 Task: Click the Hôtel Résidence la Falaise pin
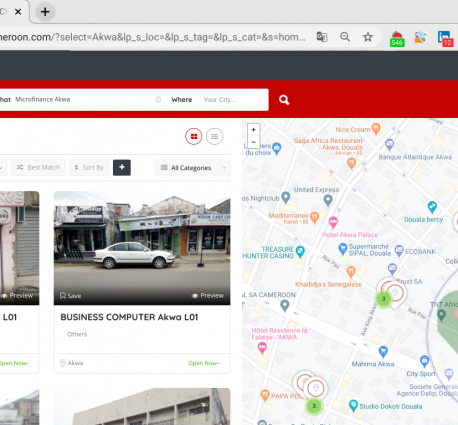262,348
